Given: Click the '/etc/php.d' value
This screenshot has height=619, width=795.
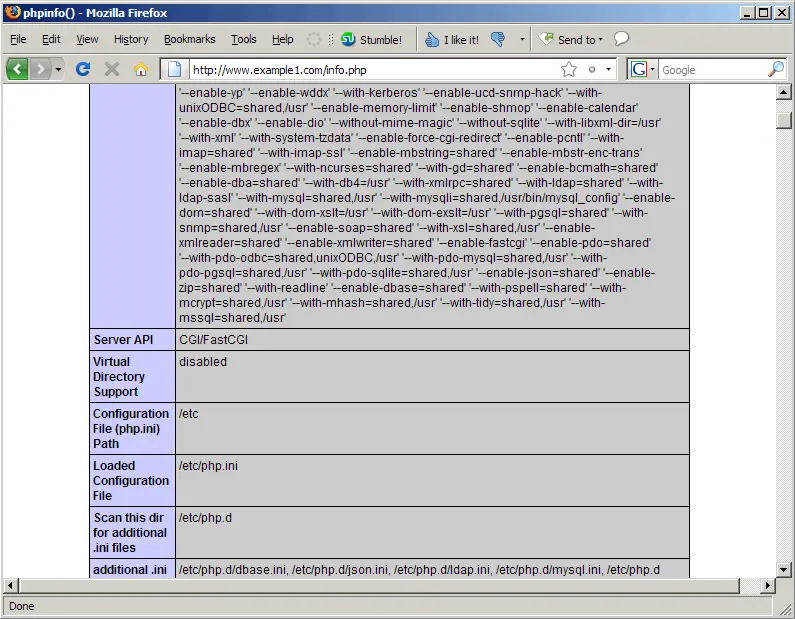Looking at the screenshot, I should click(205, 518).
